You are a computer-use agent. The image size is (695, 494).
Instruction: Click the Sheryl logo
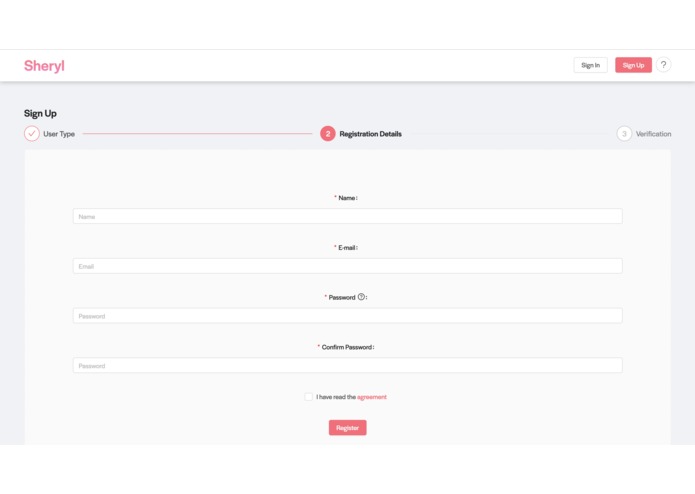tap(44, 66)
